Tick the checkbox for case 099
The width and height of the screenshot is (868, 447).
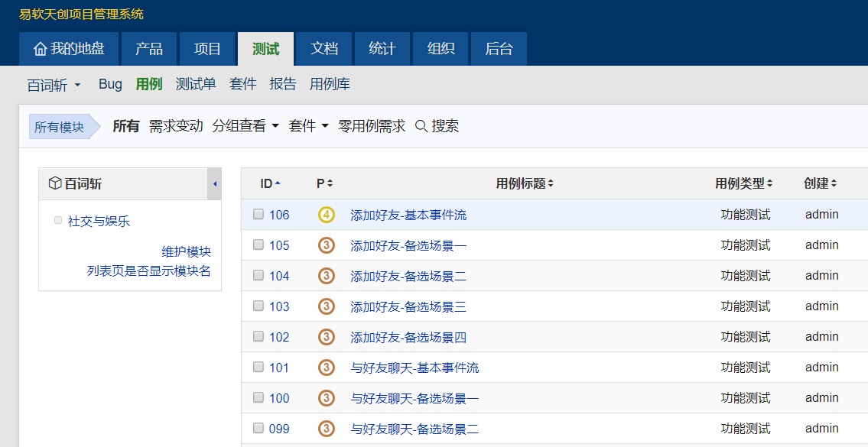point(258,428)
